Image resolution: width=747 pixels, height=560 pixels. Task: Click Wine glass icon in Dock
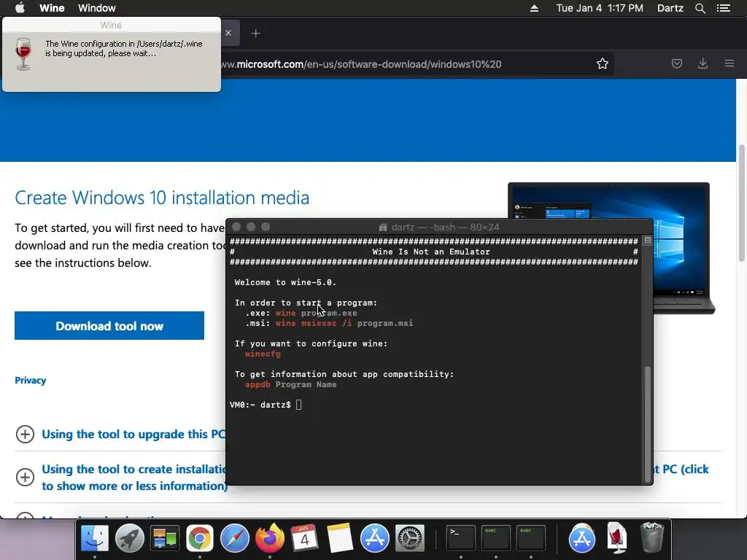(617, 538)
